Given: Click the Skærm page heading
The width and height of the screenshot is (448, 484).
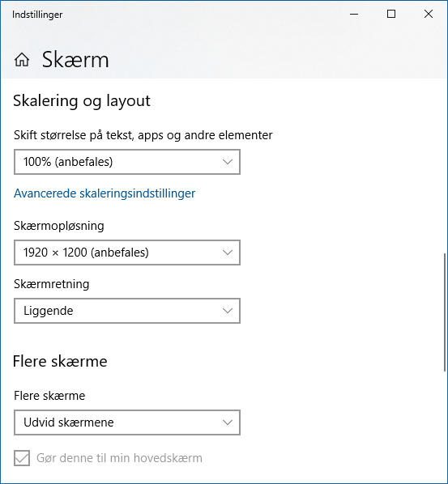Looking at the screenshot, I should click(75, 60).
